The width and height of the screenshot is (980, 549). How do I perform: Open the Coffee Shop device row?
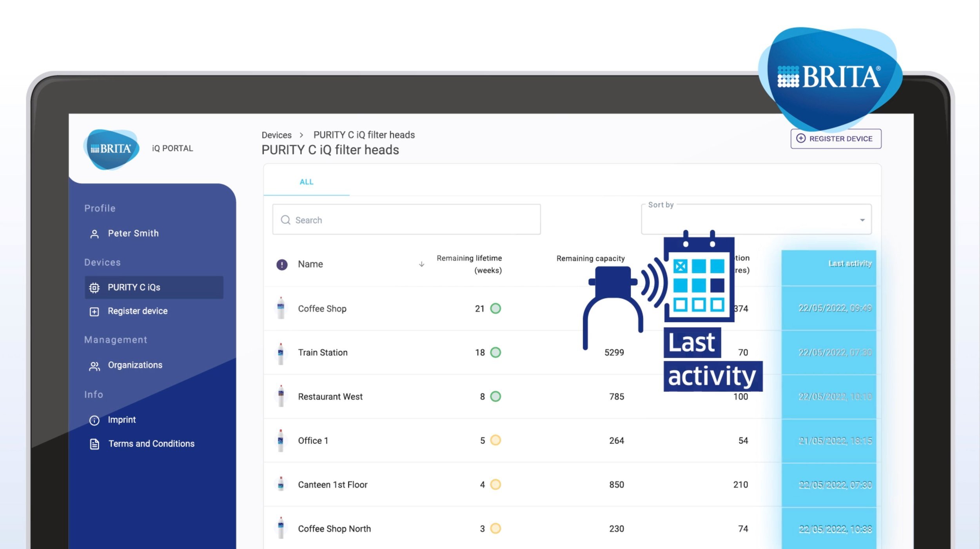(x=572, y=308)
